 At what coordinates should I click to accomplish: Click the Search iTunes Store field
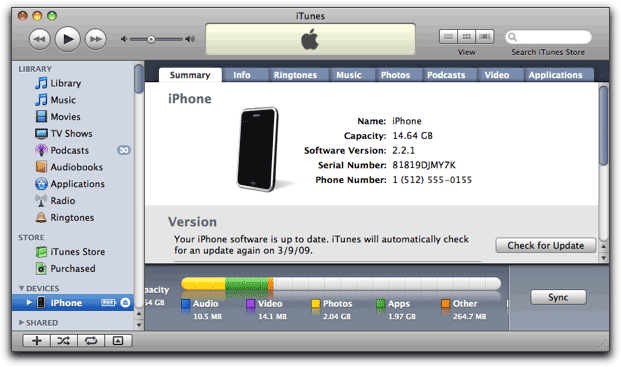(x=548, y=37)
